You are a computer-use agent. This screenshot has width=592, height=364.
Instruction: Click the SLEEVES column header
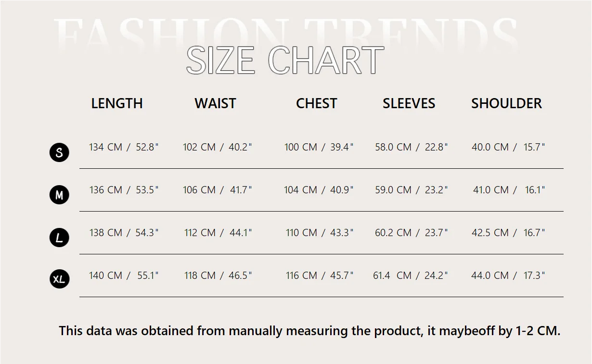point(409,103)
